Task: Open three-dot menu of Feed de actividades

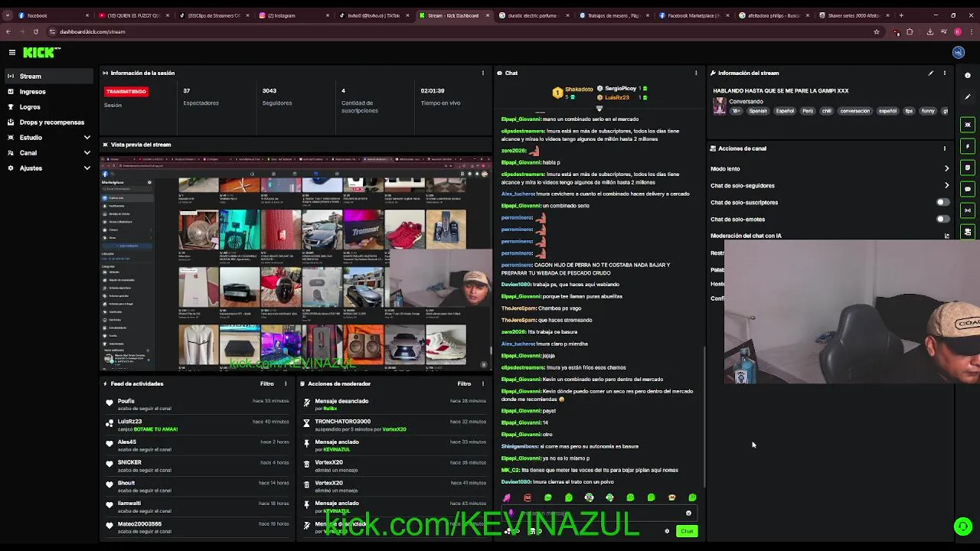Action: (x=286, y=383)
